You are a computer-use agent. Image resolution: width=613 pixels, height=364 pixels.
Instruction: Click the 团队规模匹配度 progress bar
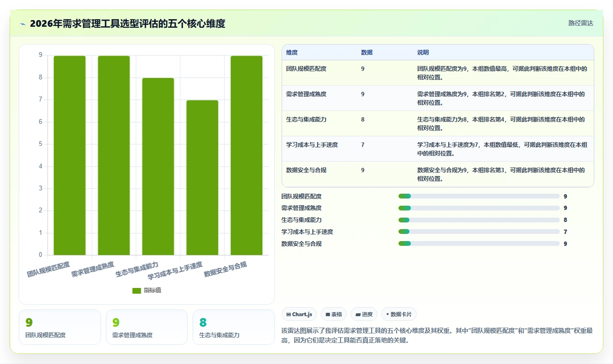click(479, 196)
